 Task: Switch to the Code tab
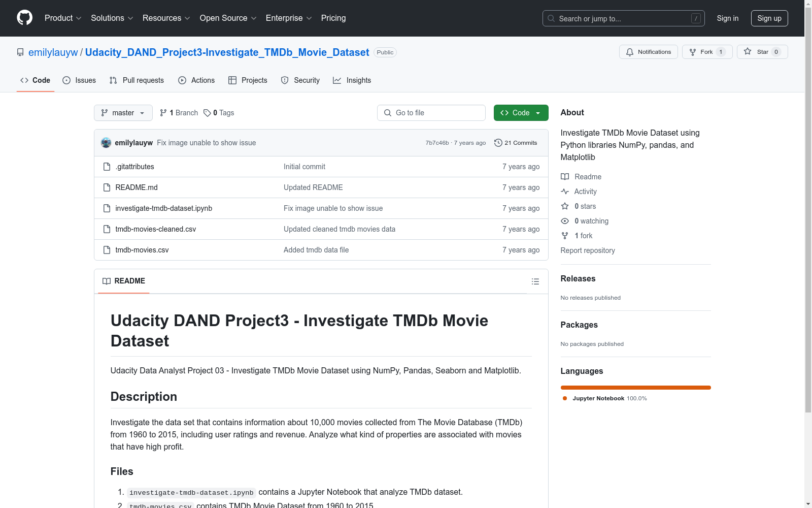[36, 80]
